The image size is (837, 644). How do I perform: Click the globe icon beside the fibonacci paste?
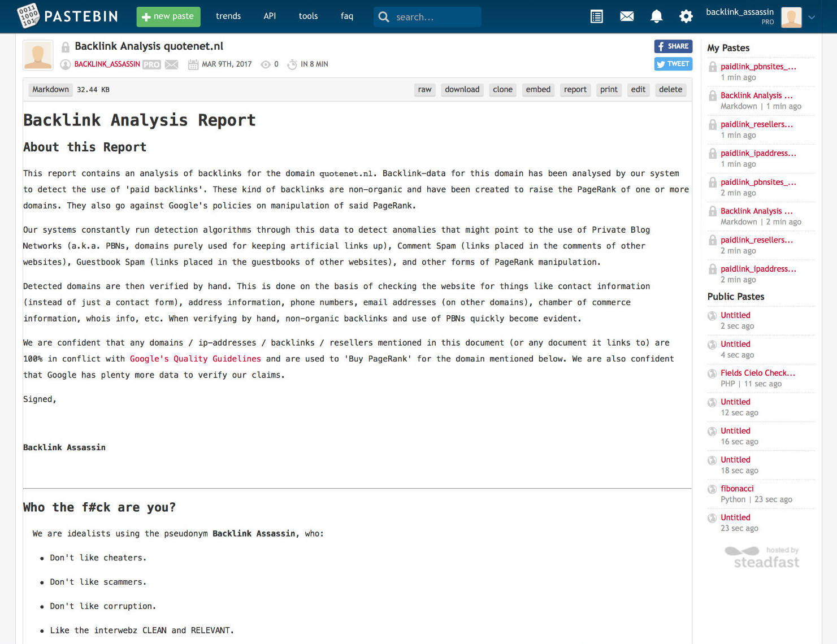(x=712, y=489)
